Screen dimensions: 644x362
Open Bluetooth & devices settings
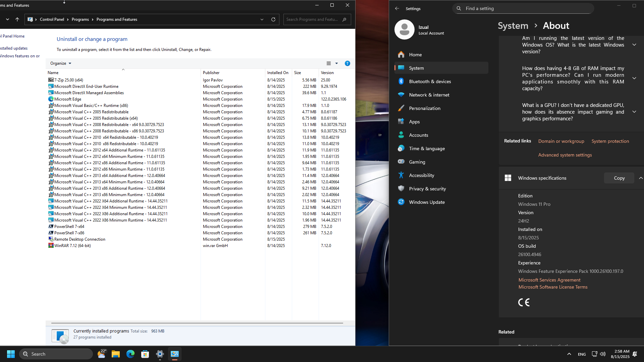click(441, 81)
